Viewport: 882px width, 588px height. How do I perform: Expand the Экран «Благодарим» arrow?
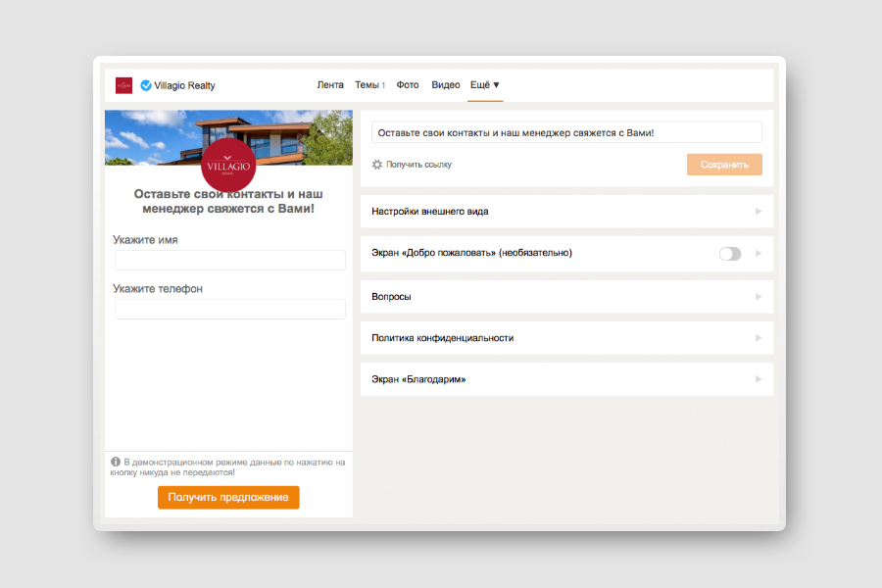(x=759, y=379)
